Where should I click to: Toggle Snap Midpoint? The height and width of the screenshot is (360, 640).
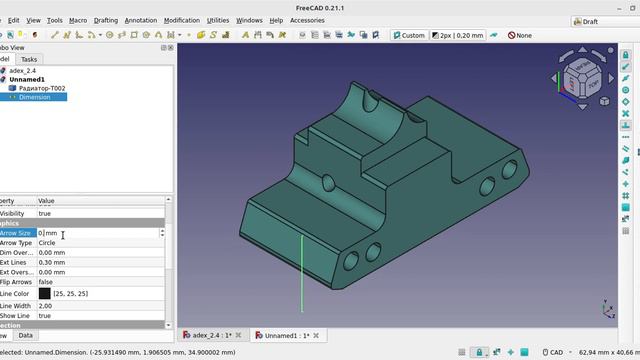tap(625, 78)
